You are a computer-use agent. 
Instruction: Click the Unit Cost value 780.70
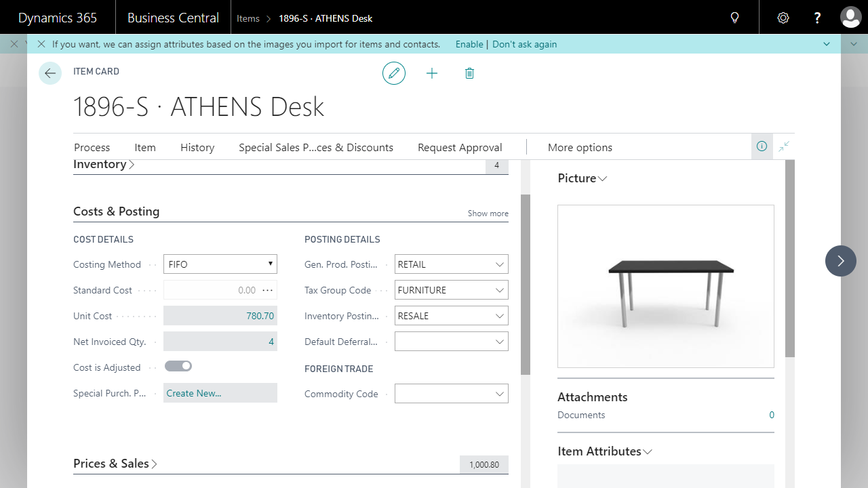(x=260, y=316)
